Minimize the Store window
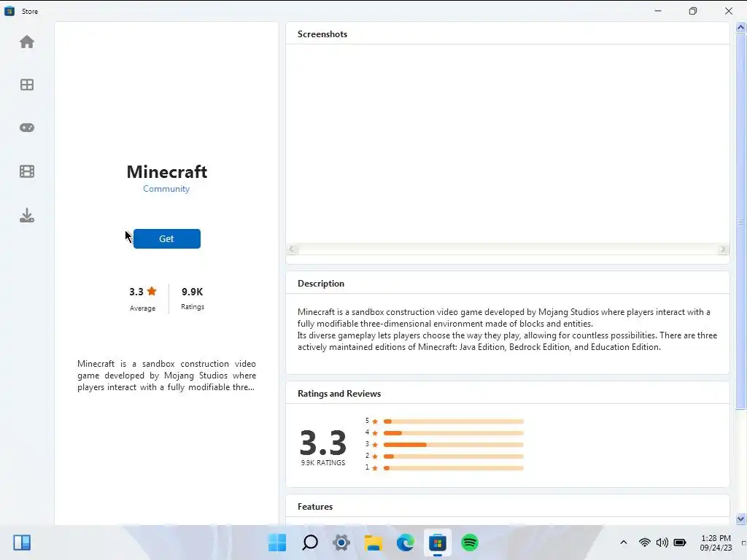Screen dimensions: 747x560 pos(658,10)
